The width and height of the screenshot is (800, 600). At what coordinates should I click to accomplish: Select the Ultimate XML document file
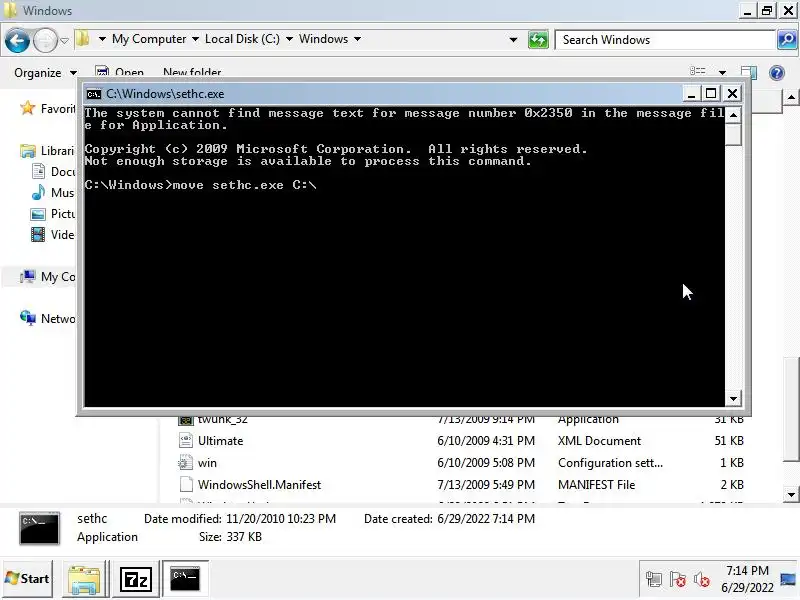pos(460,441)
